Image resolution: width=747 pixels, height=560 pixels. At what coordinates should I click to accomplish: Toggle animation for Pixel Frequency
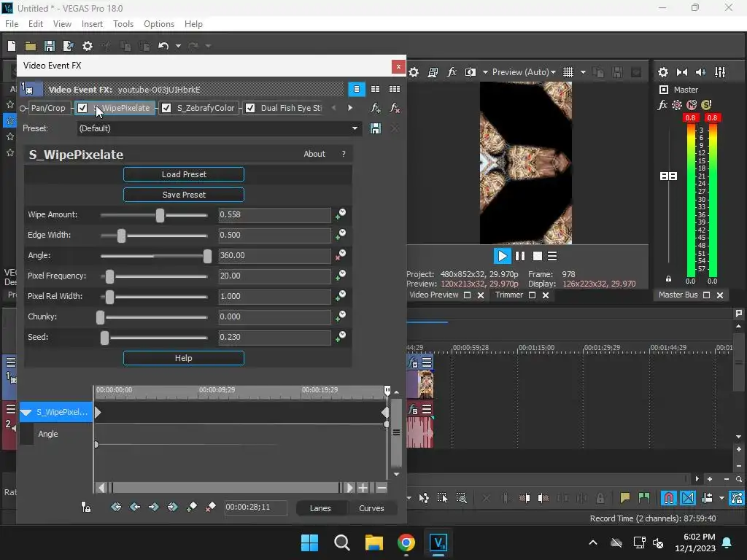[x=340, y=276]
